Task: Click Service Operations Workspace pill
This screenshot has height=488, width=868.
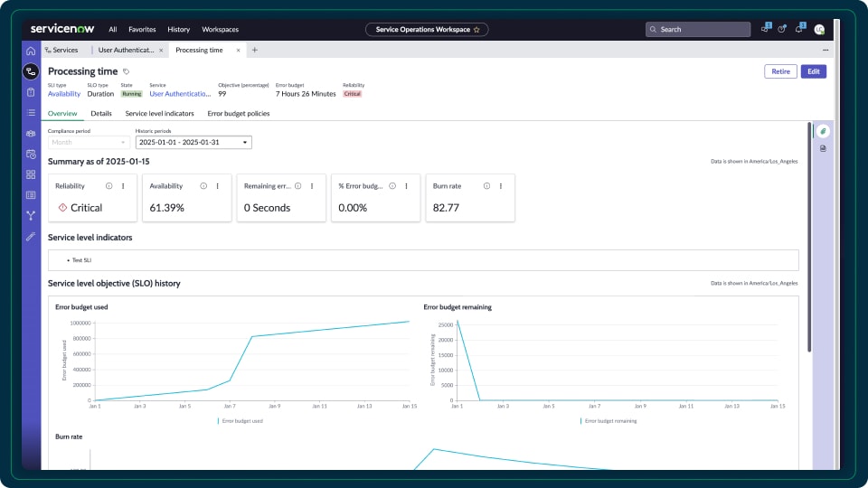Action: (x=427, y=29)
